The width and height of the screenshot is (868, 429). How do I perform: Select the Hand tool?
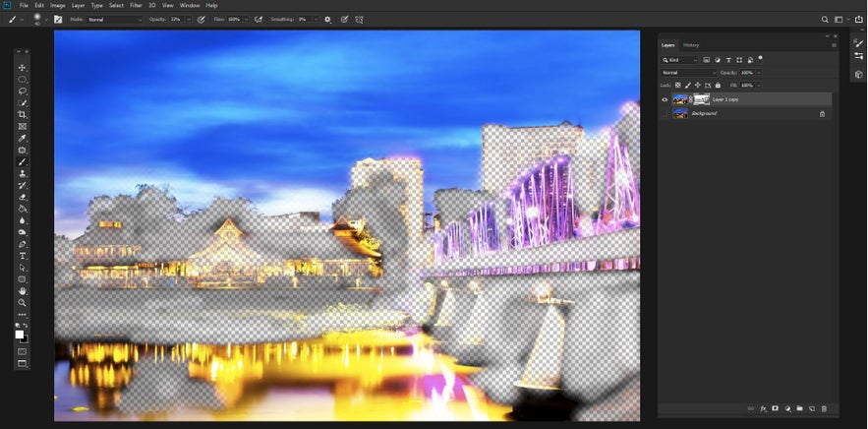click(x=23, y=291)
